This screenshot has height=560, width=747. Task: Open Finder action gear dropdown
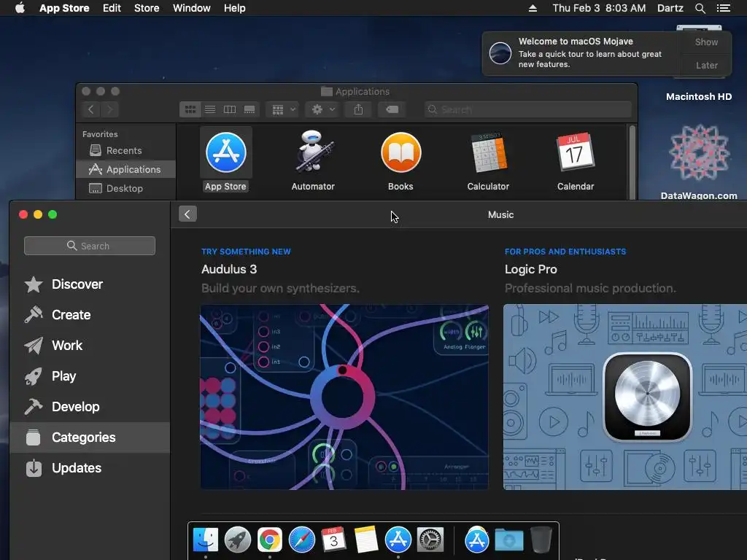323,109
